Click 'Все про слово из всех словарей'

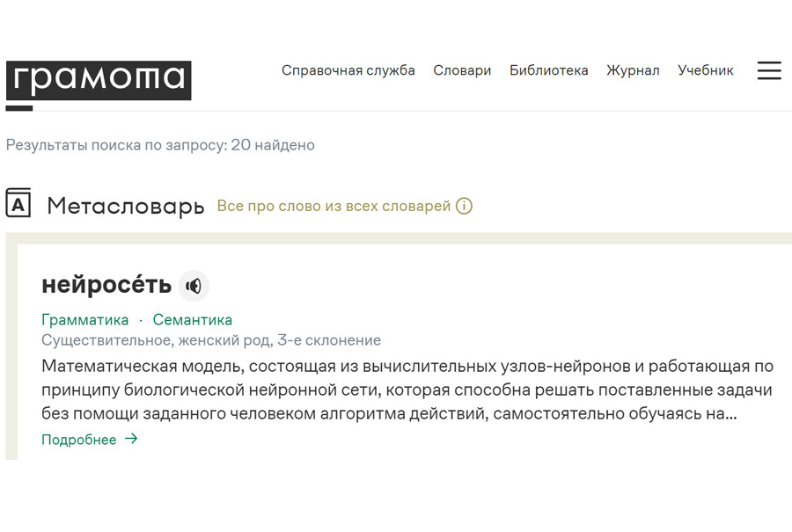click(334, 206)
